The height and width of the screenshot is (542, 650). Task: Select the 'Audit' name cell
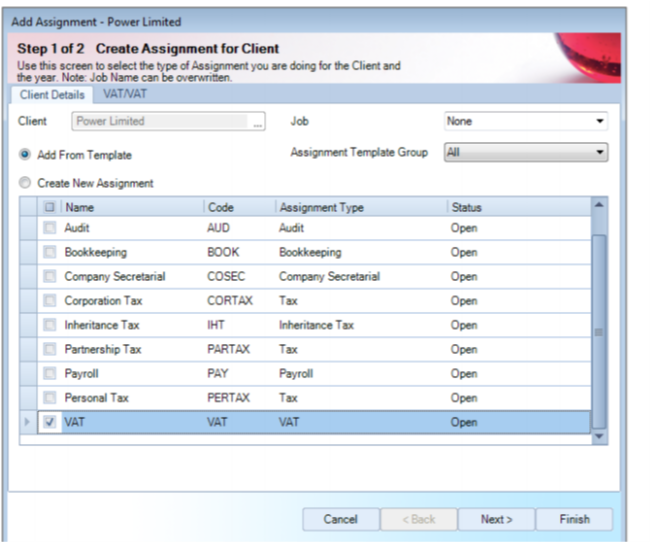pyautogui.click(x=132, y=228)
